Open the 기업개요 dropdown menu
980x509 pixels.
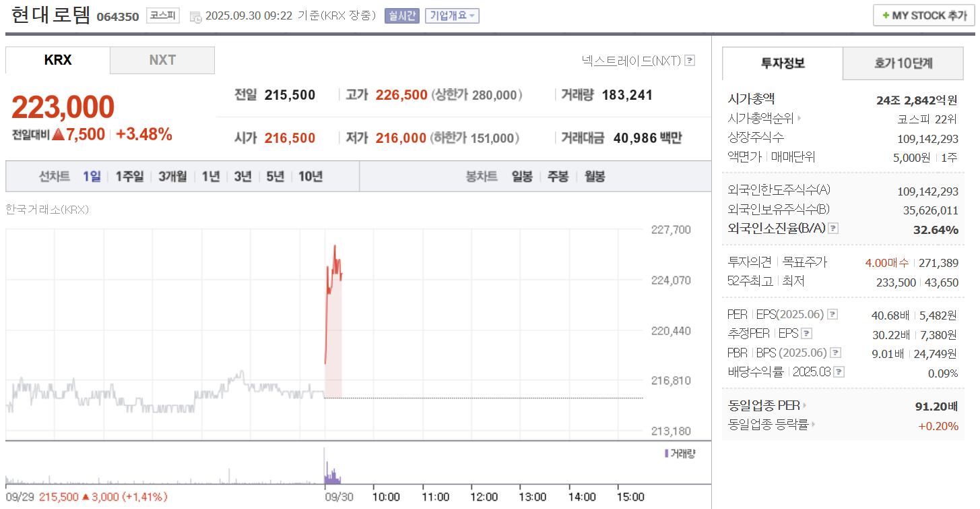coord(452,16)
